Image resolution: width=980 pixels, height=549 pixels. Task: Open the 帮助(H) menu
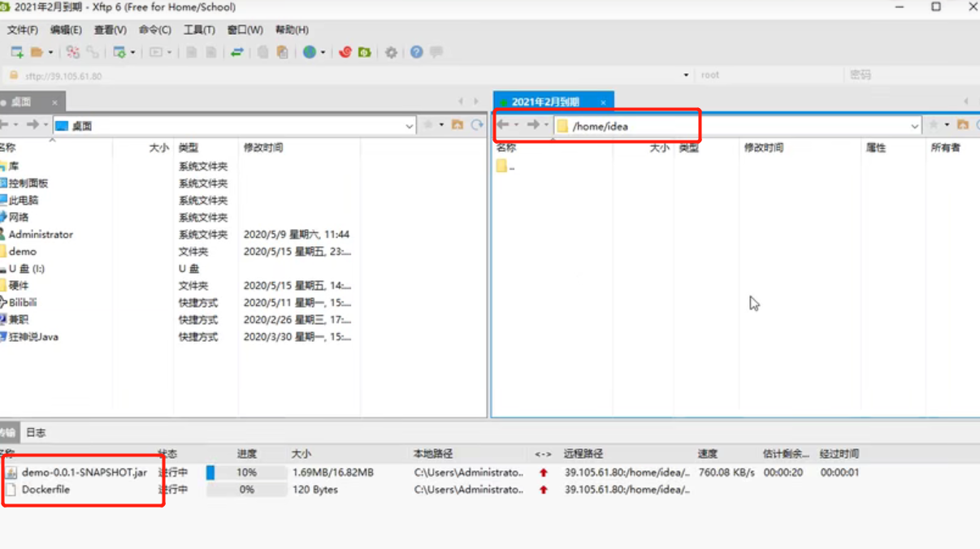coord(292,30)
